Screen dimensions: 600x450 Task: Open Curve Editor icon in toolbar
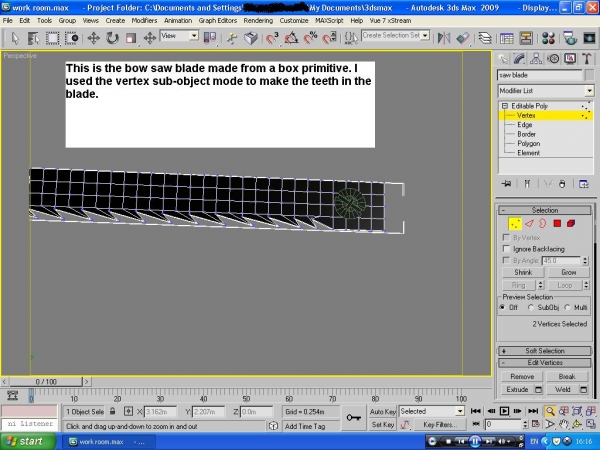point(507,38)
